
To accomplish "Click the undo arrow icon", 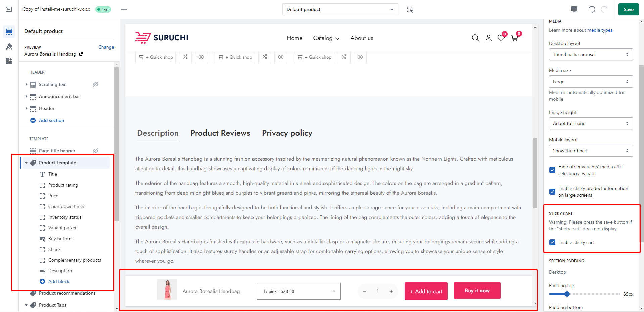I will [592, 9].
